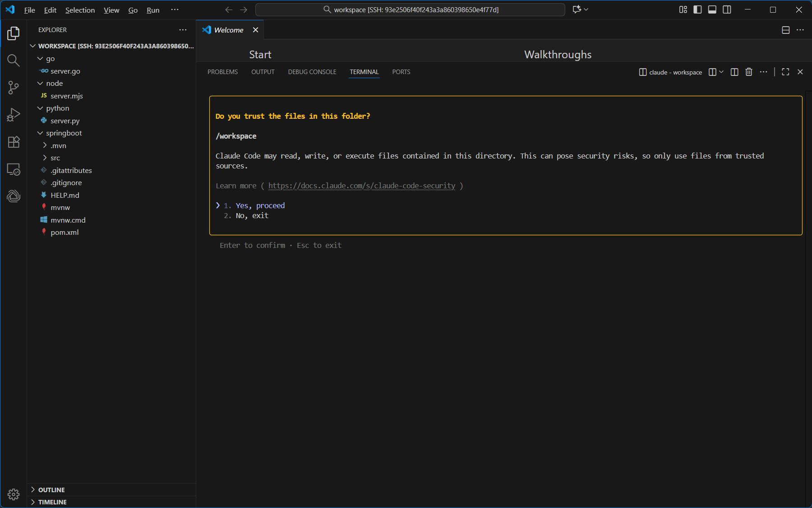Toggle the bottom panel visibility

click(712, 10)
